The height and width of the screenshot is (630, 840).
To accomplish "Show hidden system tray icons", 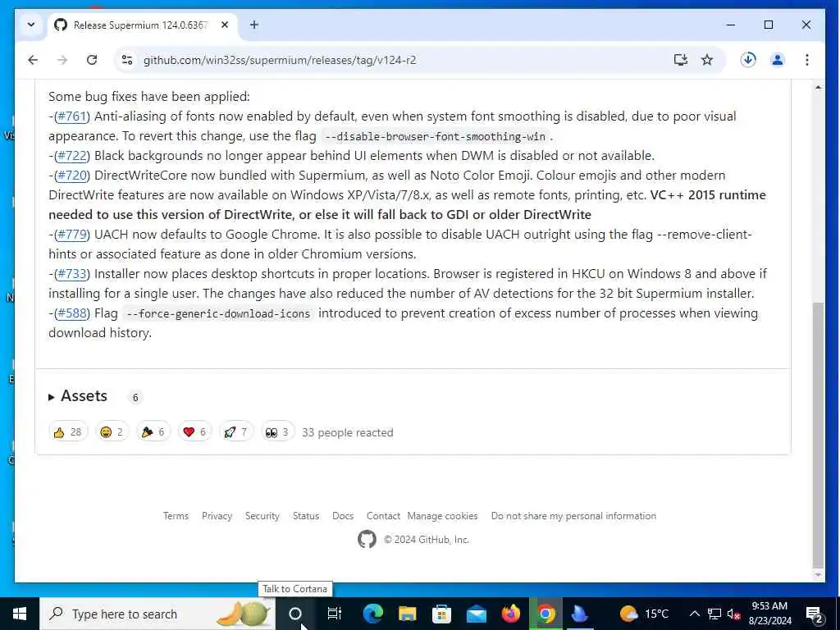I will coord(694,614).
